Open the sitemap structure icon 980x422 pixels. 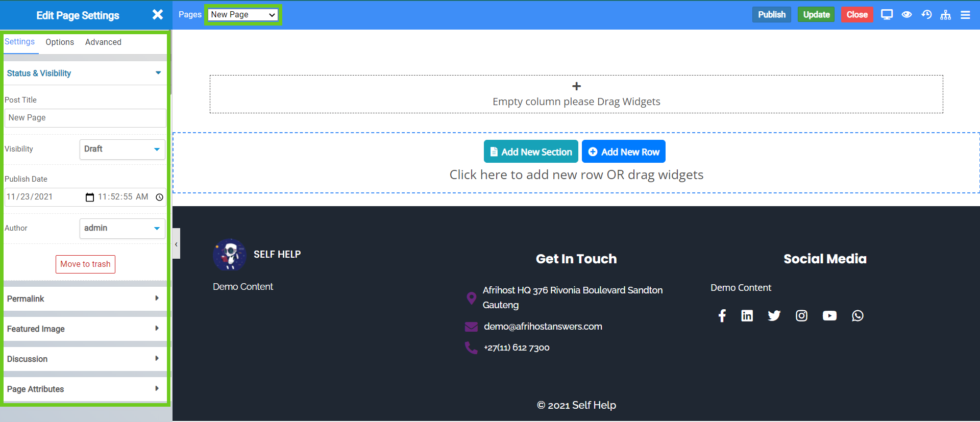tap(946, 15)
